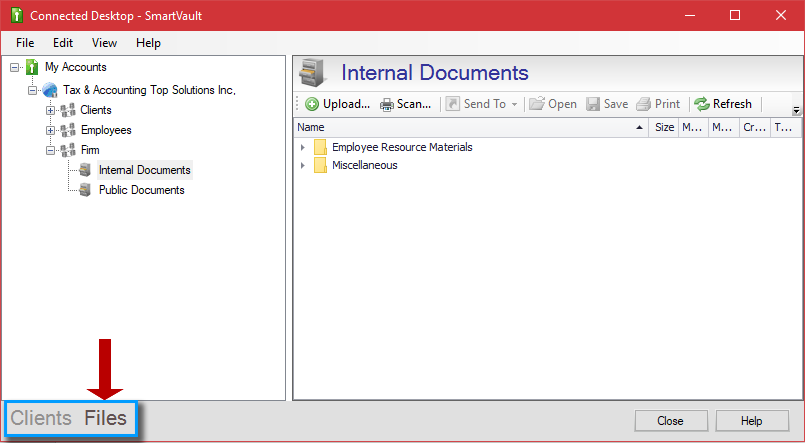Click the Open folder icon in toolbar
805x443 pixels.
tap(536, 104)
